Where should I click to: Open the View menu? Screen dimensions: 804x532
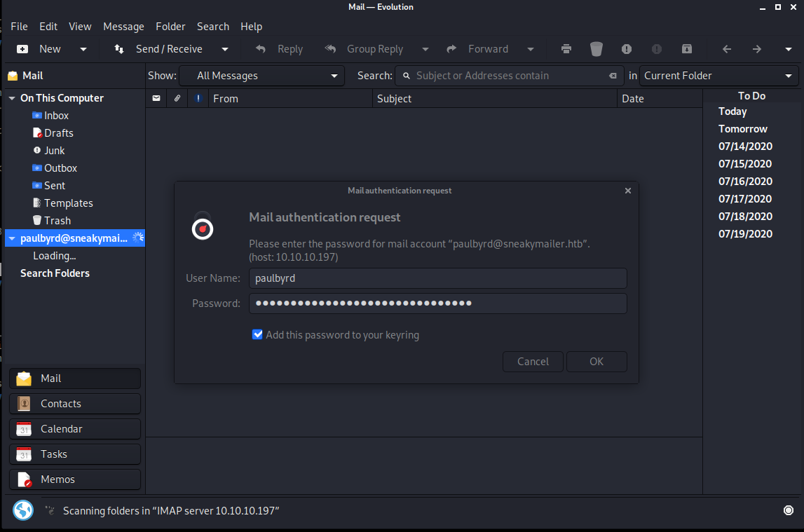click(x=80, y=26)
